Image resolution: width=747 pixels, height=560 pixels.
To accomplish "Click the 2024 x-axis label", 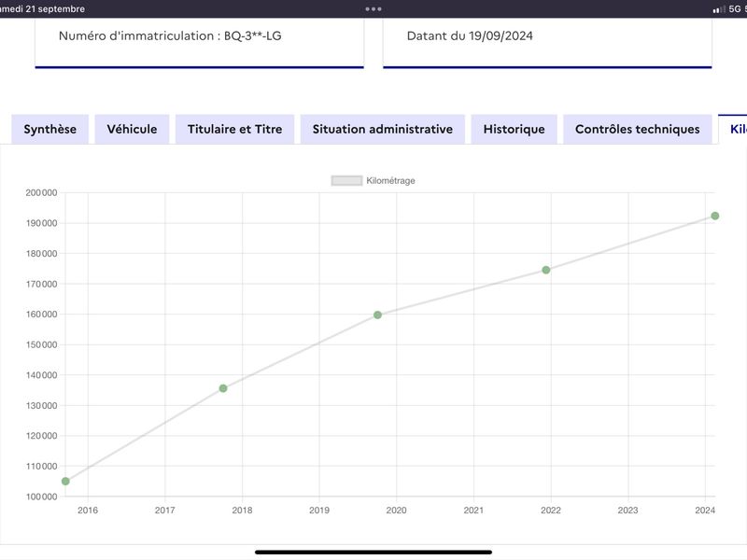I will (x=705, y=511).
